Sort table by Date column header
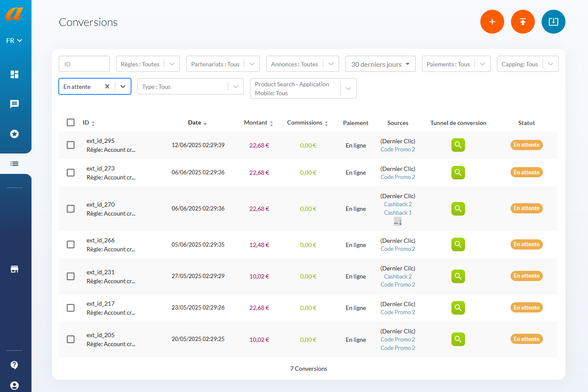 tap(197, 122)
